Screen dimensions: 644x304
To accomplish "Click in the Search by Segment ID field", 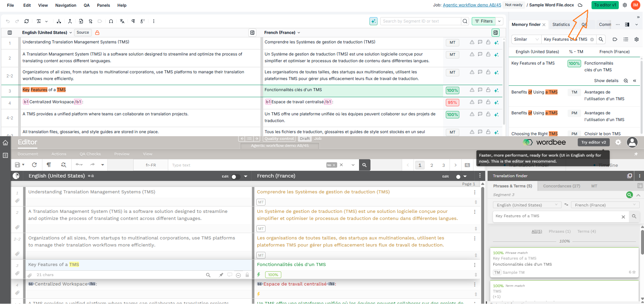I will pyautogui.click(x=421, y=21).
